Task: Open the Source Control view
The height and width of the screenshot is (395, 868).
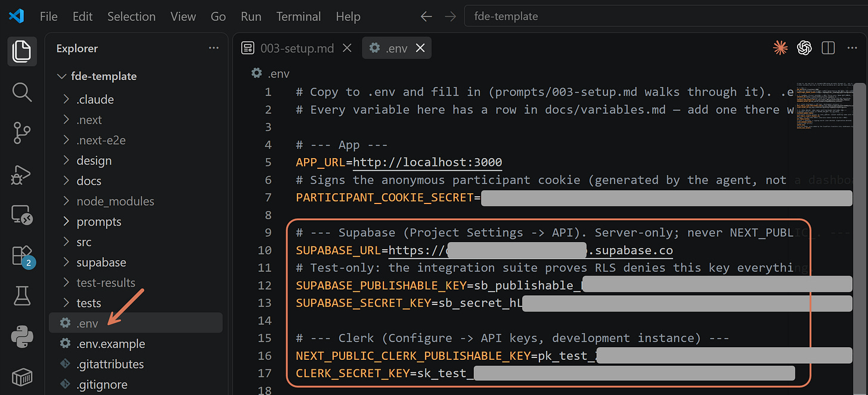Action: [x=21, y=133]
